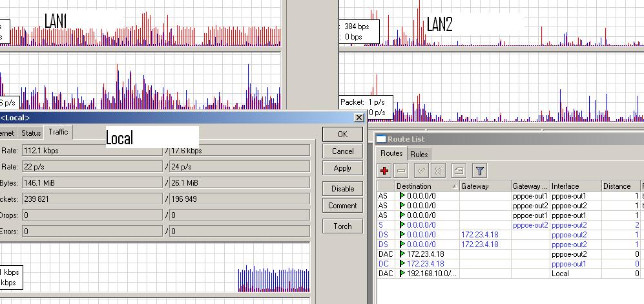Viewport: 644px width, 304px height.
Task: Click the 196 949 packets field
Action: pyautogui.click(x=240, y=199)
